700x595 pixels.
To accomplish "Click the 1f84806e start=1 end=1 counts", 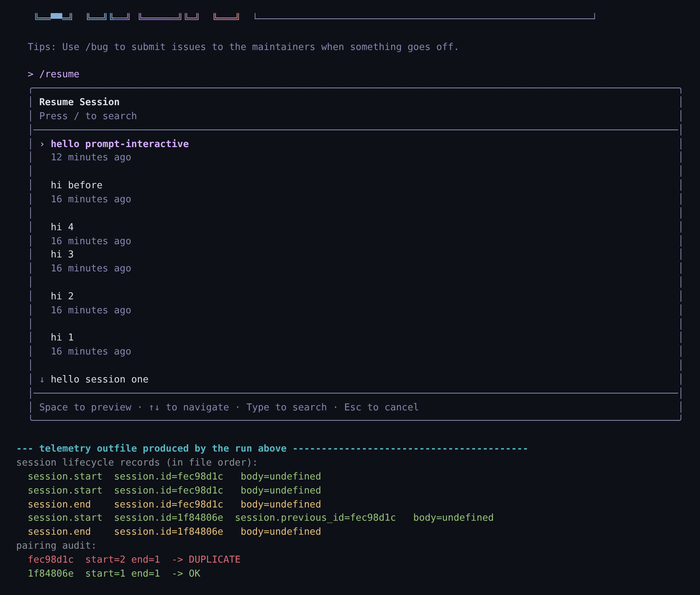I will click(94, 574).
